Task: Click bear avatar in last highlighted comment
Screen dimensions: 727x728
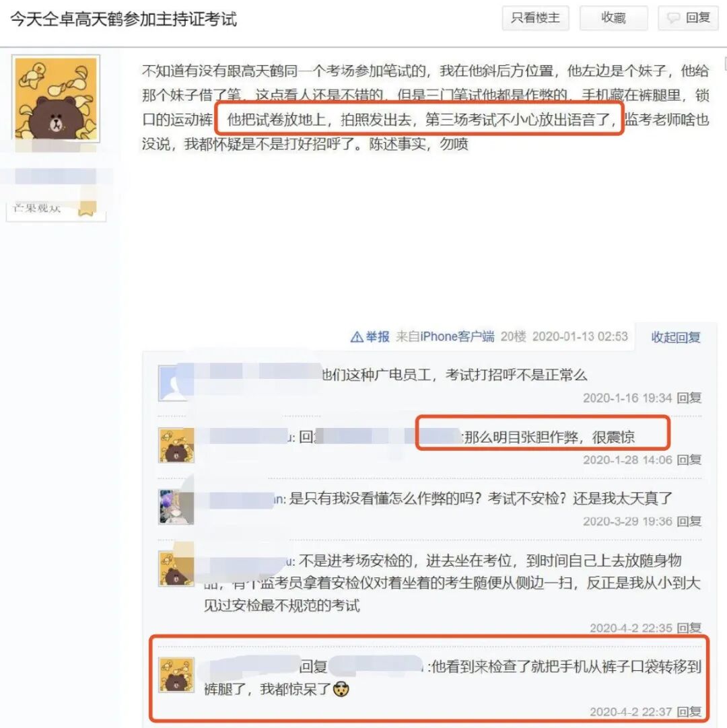Action: pos(176,675)
